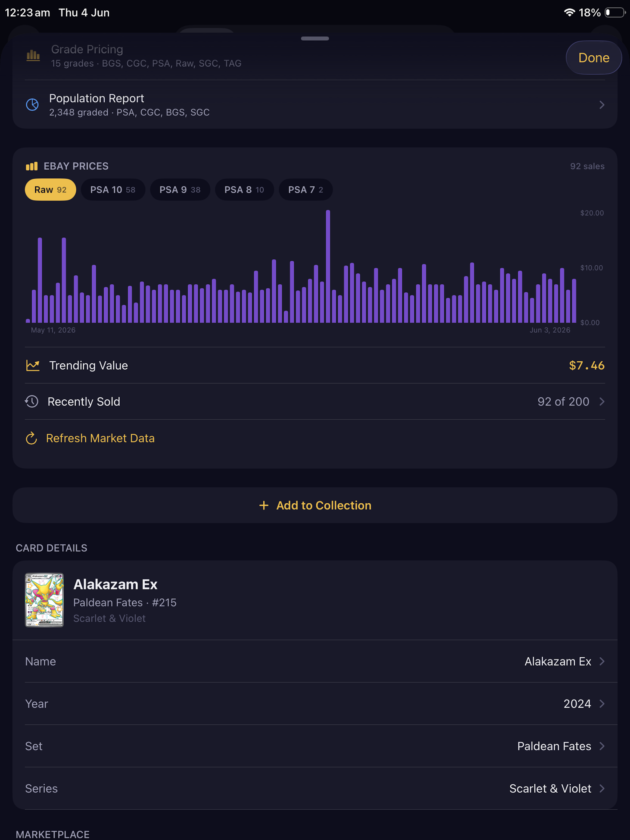Tap the '92 sales' count label
The height and width of the screenshot is (840, 630).
coord(587,166)
